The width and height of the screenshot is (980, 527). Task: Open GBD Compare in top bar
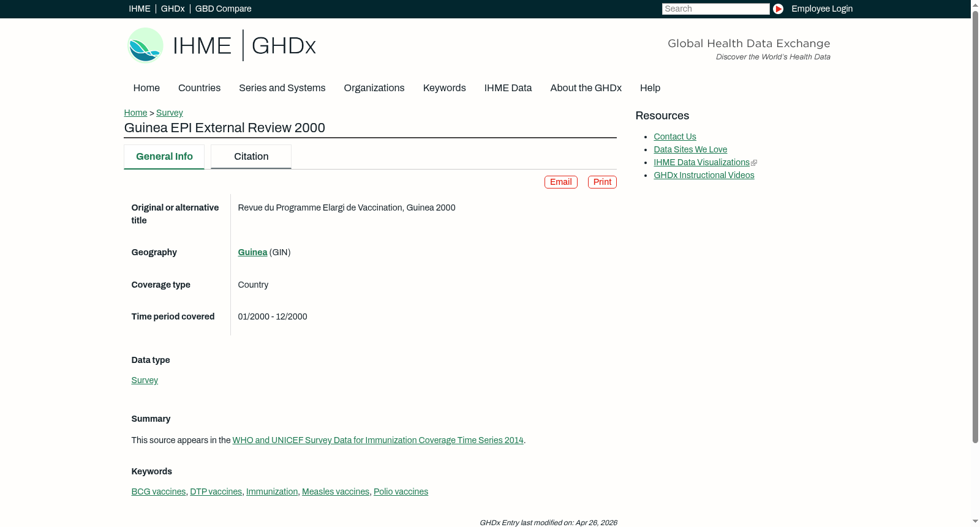pyautogui.click(x=224, y=9)
